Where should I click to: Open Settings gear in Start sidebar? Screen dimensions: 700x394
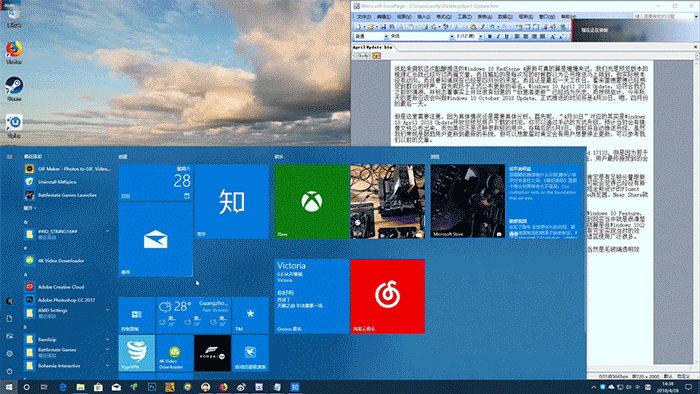point(9,353)
